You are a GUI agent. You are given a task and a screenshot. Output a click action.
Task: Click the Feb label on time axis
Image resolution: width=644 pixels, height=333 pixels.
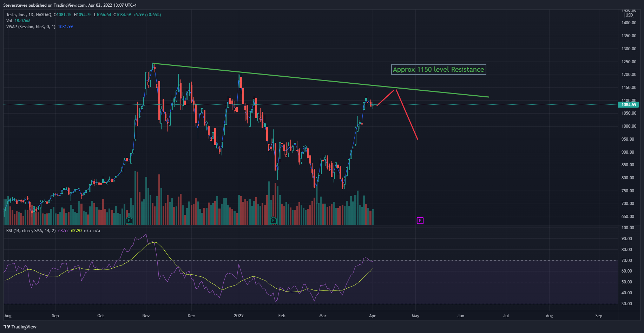282,316
